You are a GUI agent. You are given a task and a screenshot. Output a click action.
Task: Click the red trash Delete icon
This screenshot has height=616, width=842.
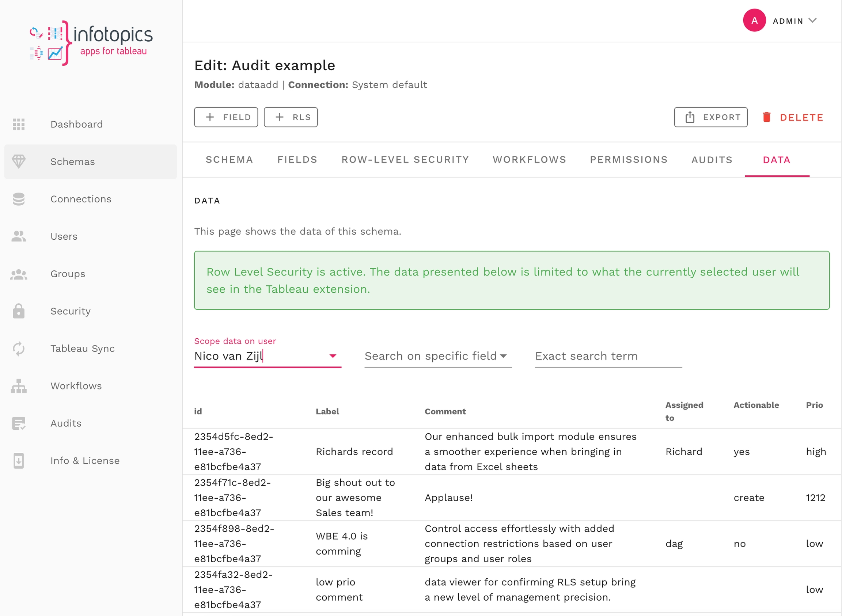click(767, 117)
